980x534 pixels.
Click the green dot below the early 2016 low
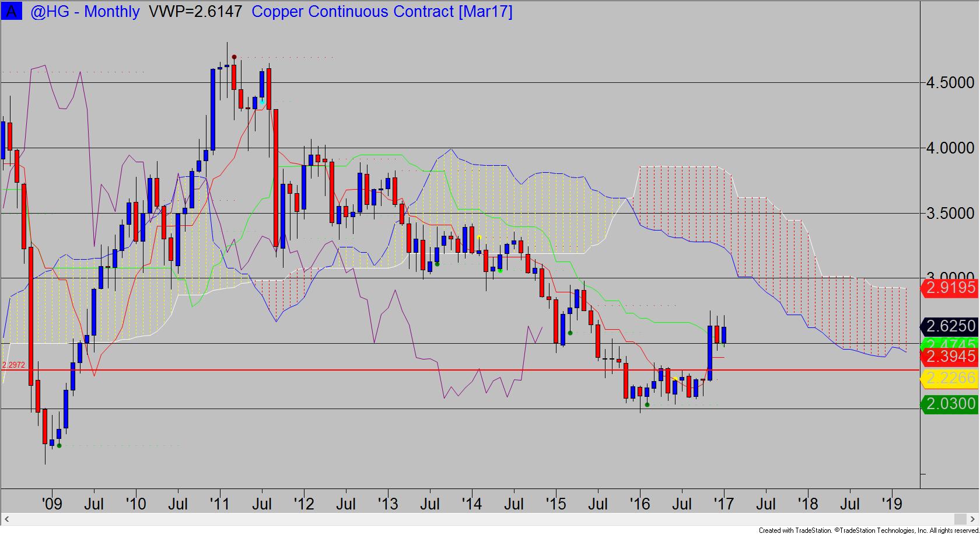(x=647, y=405)
